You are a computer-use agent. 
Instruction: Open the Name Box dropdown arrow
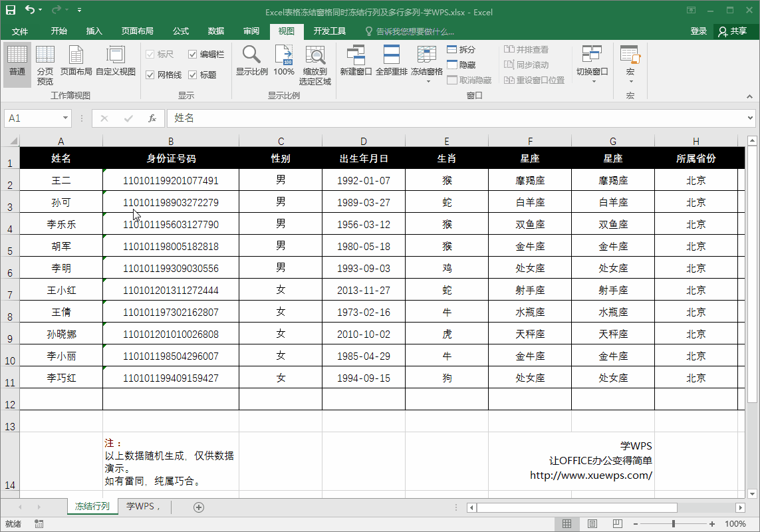pyautogui.click(x=65, y=118)
